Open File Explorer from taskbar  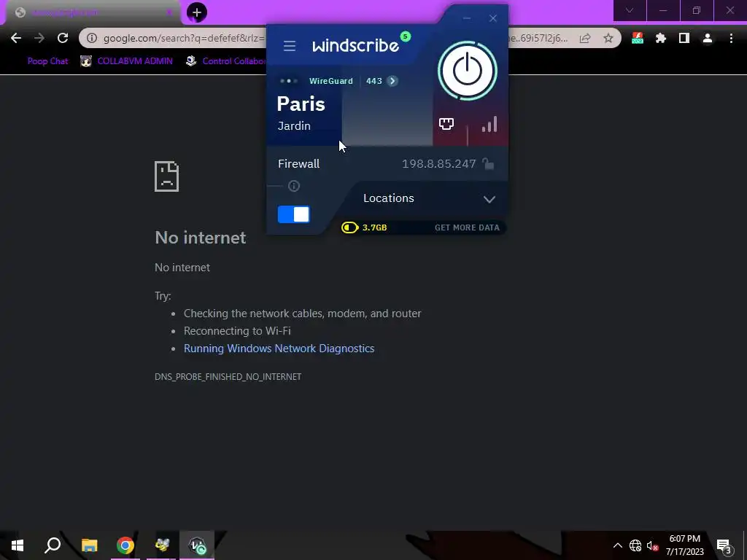89,545
